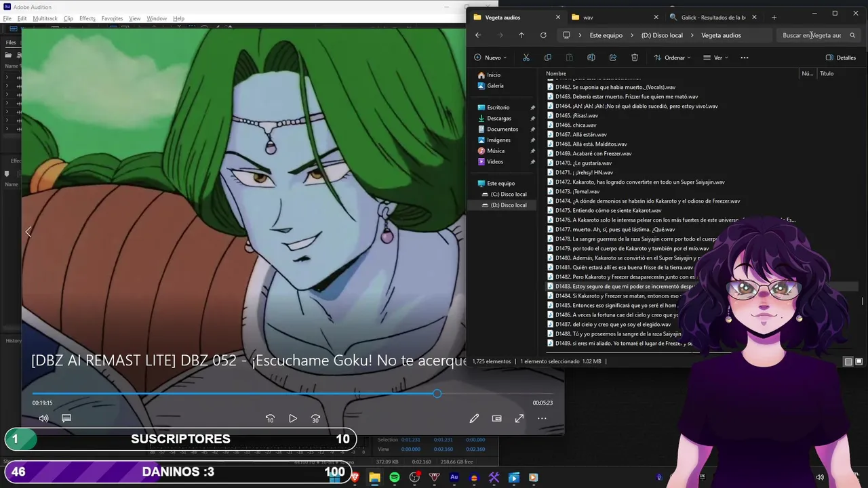The height and width of the screenshot is (488, 868).
Task: Click the system tray speaker volume icon
Action: (820, 477)
